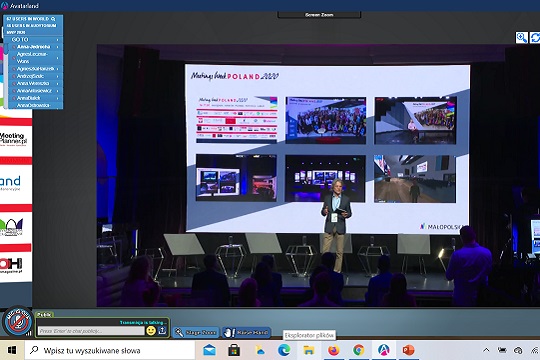Expand arrow beside Anna Wrotniska
540x360 pixels.
coord(58,83)
